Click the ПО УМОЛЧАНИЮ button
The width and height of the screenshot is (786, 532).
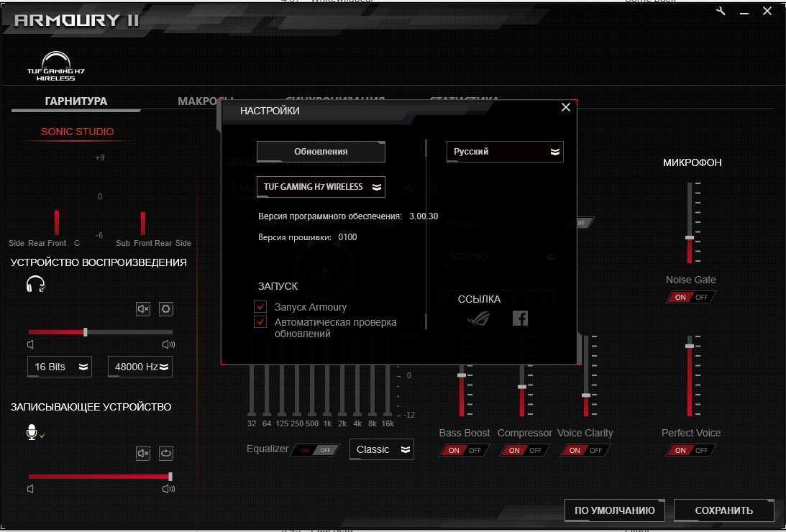pos(615,510)
